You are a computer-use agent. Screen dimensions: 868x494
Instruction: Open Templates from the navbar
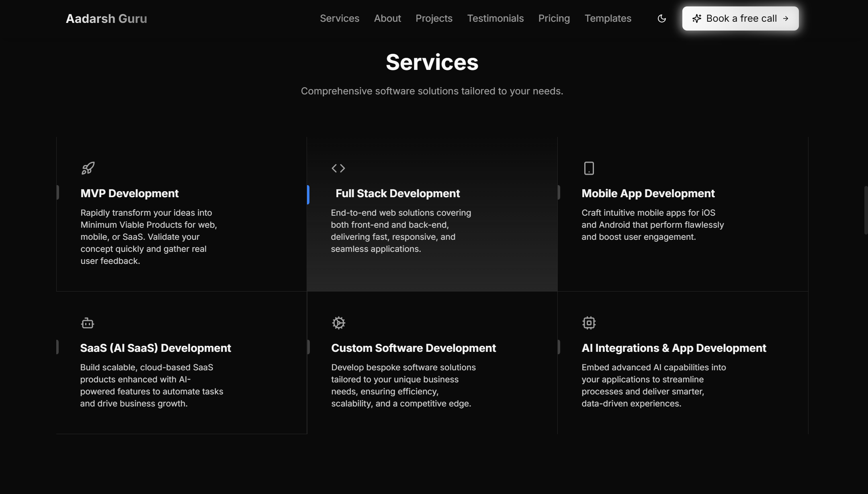608,18
